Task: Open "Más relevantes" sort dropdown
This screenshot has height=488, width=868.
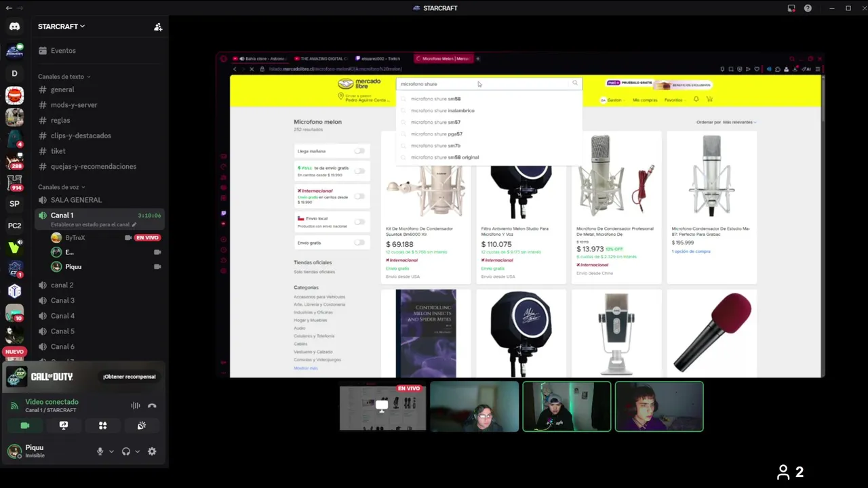Action: tap(739, 122)
